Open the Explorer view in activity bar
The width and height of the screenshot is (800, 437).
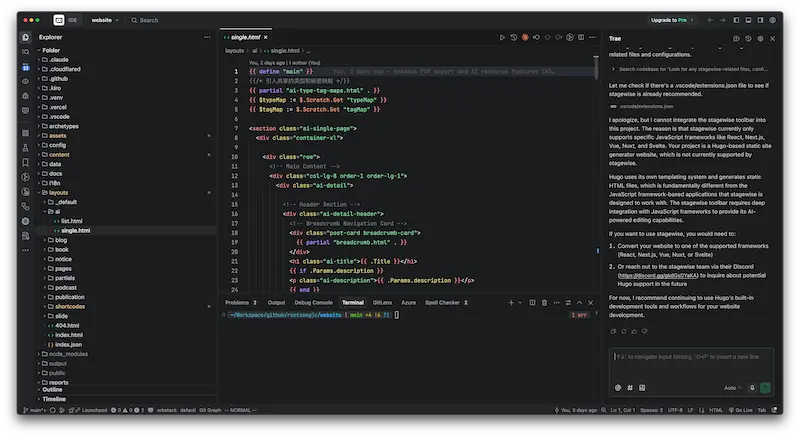[26, 37]
